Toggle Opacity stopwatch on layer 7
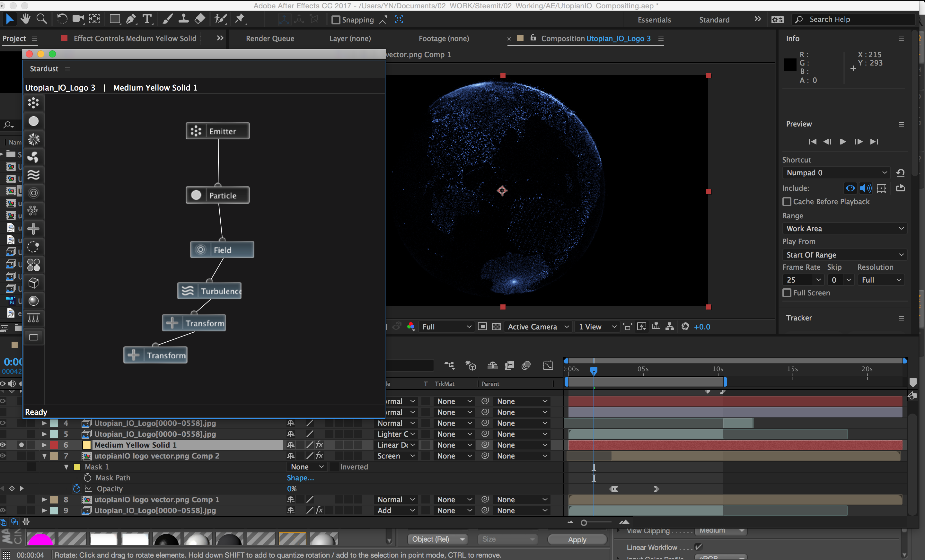This screenshot has width=925, height=560. point(76,489)
